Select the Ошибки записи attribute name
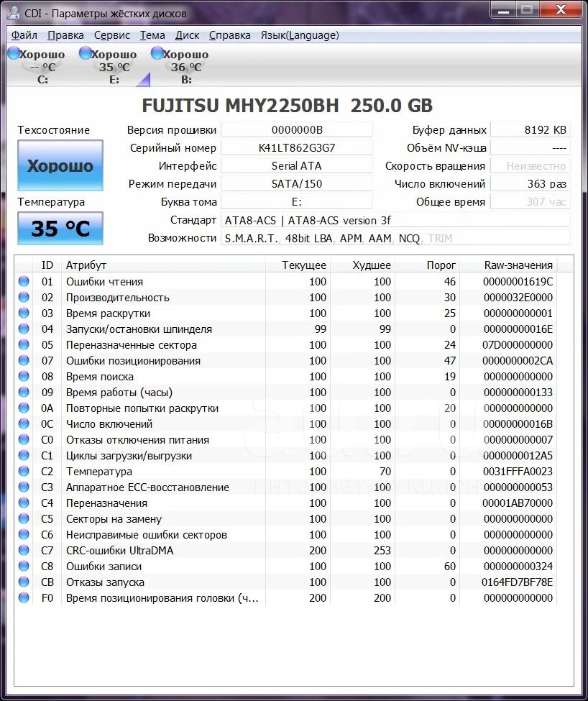The height and width of the screenshot is (701, 588). pos(104,567)
